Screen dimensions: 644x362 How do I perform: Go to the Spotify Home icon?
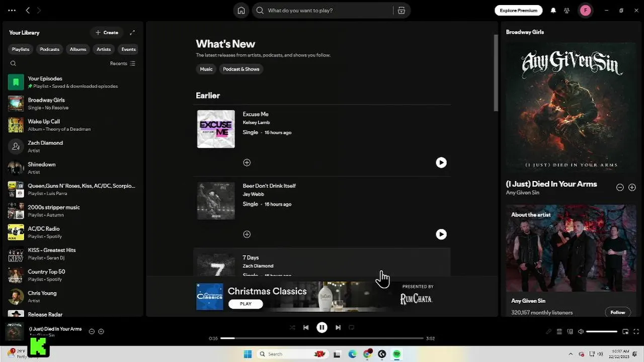pyautogui.click(x=241, y=11)
